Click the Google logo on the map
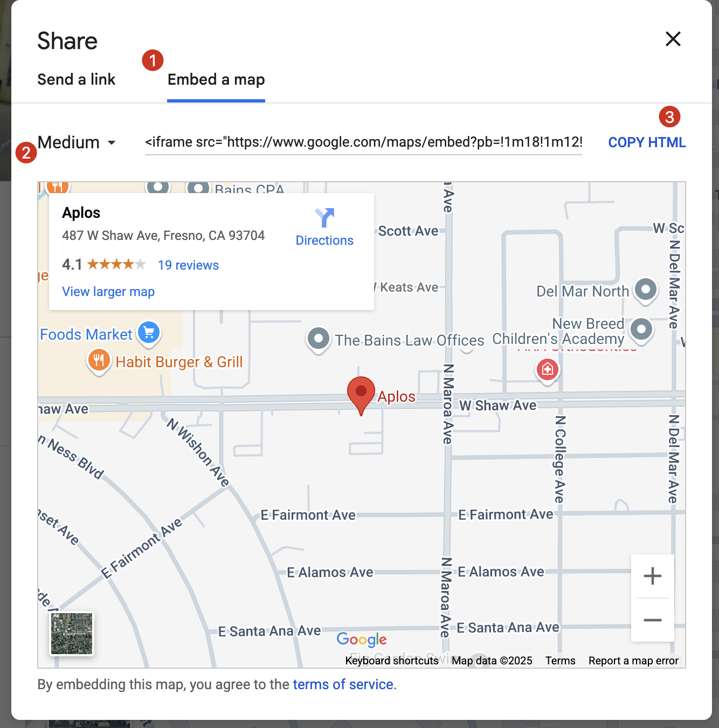Screen dimensions: 719x728 click(x=362, y=640)
